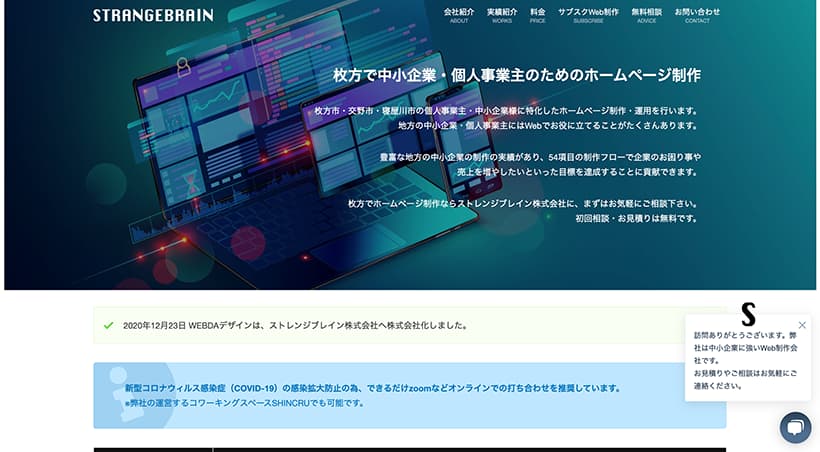Click the green checkmark in the notice bar

(x=108, y=325)
